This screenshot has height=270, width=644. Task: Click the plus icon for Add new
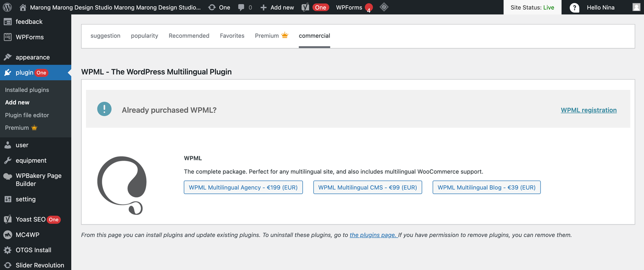[264, 7]
